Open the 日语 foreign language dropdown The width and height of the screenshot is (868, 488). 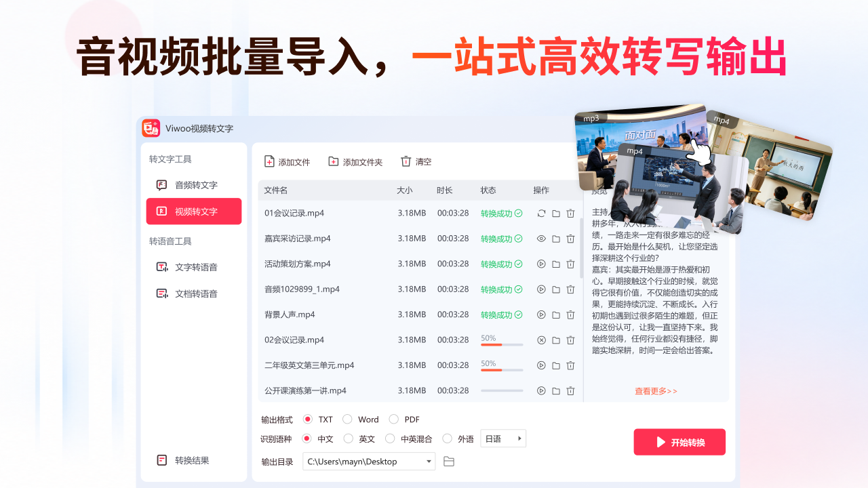[503, 439]
